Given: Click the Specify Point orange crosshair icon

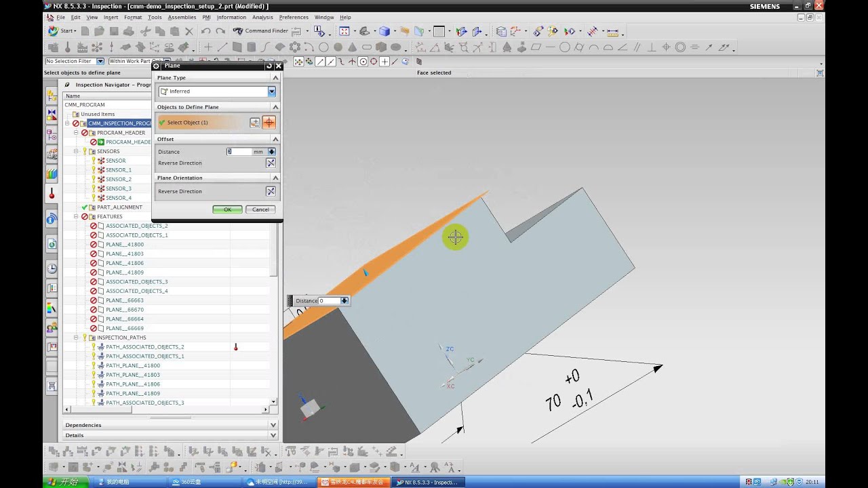Looking at the screenshot, I should coord(269,123).
